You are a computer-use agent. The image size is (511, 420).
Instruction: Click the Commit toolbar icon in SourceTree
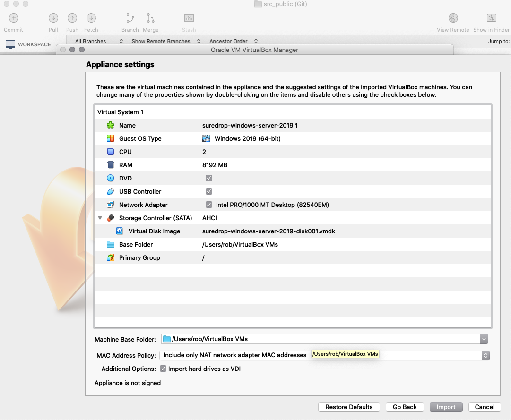[x=13, y=18]
